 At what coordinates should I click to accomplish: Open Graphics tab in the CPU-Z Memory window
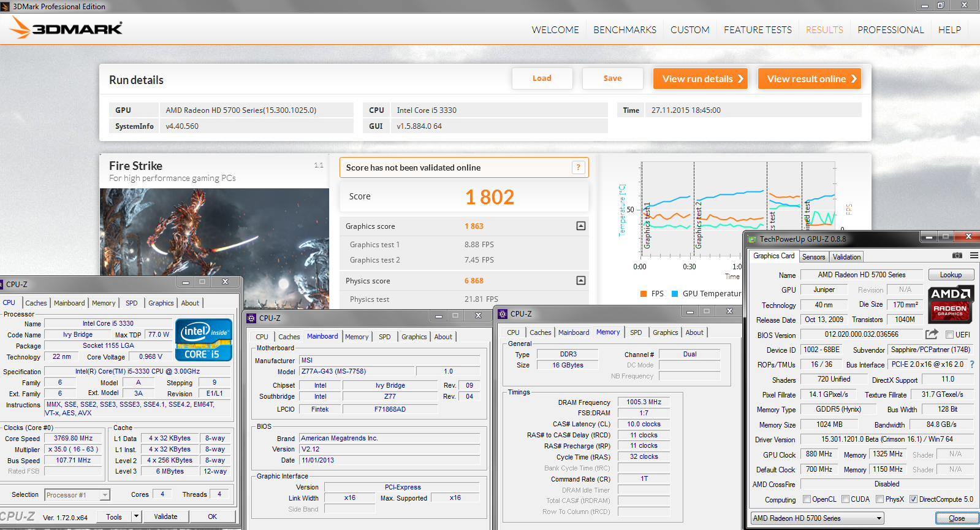[665, 332]
